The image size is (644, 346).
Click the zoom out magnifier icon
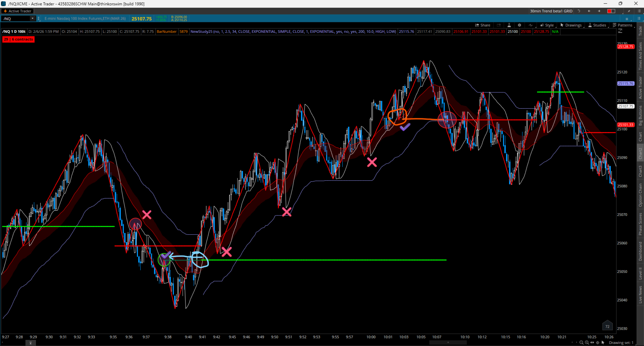[582, 343]
